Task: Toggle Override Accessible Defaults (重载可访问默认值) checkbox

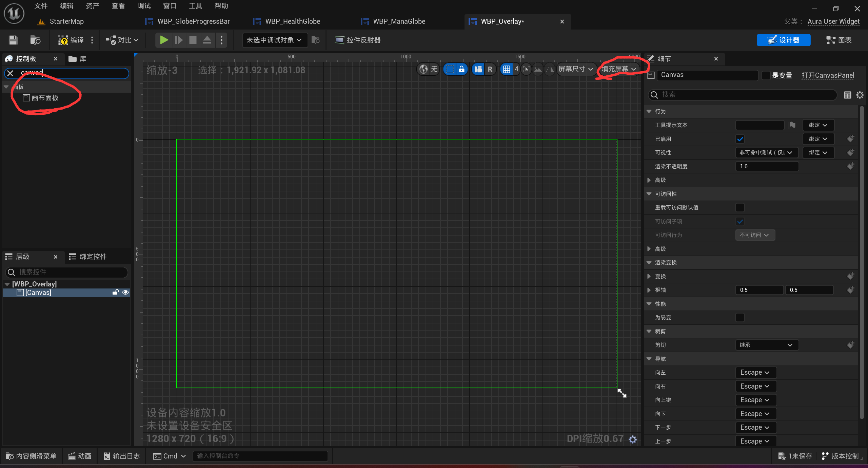Action: [740, 208]
